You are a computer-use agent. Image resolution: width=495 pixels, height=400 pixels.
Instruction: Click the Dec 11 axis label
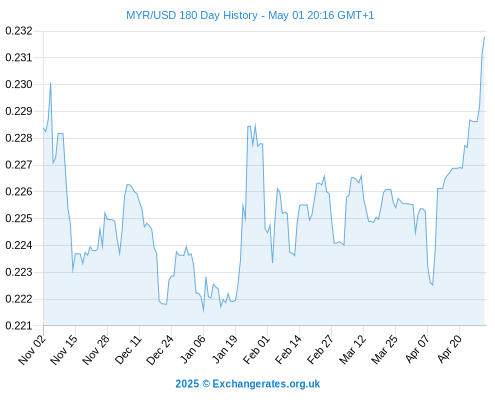[128, 350]
